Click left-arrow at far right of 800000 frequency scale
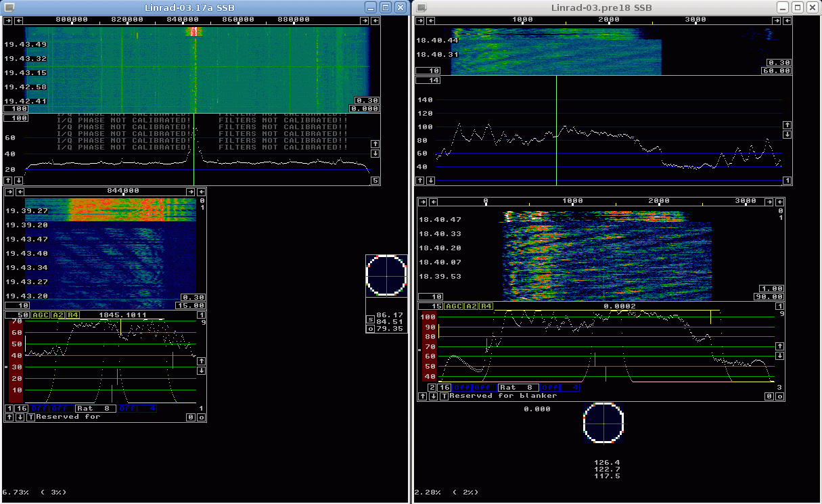Viewport: 822px width, 504px height. click(376, 20)
